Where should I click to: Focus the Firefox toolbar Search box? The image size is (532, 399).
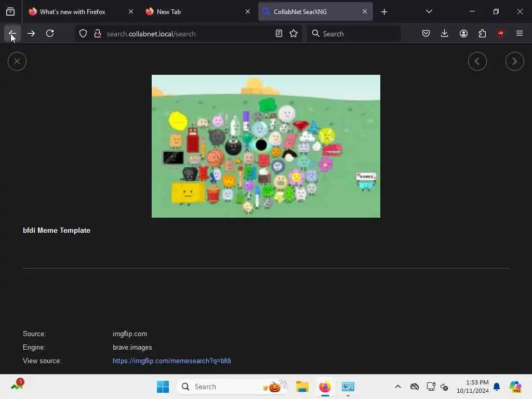(354, 34)
